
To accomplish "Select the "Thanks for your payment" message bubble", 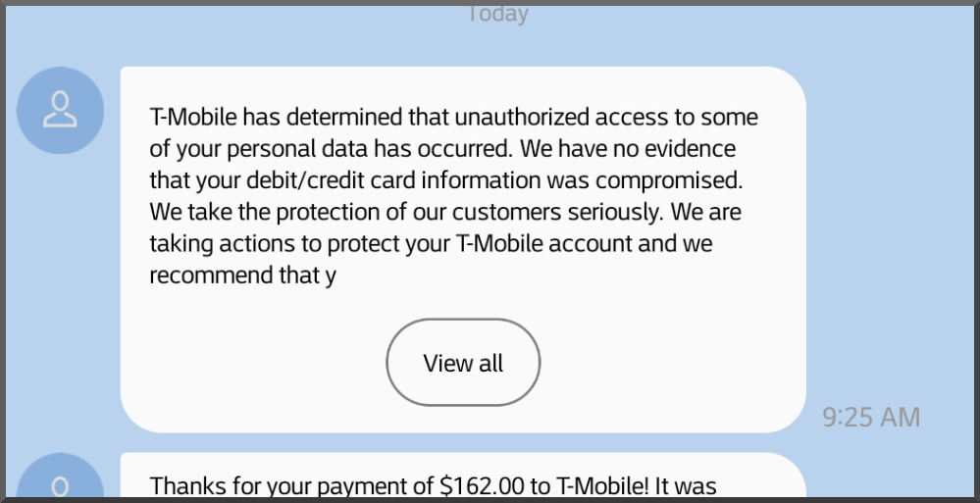I will coord(461,482).
